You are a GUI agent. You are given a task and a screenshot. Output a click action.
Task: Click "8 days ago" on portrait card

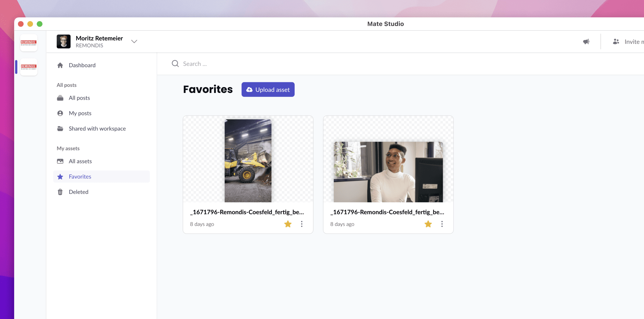[x=342, y=224]
